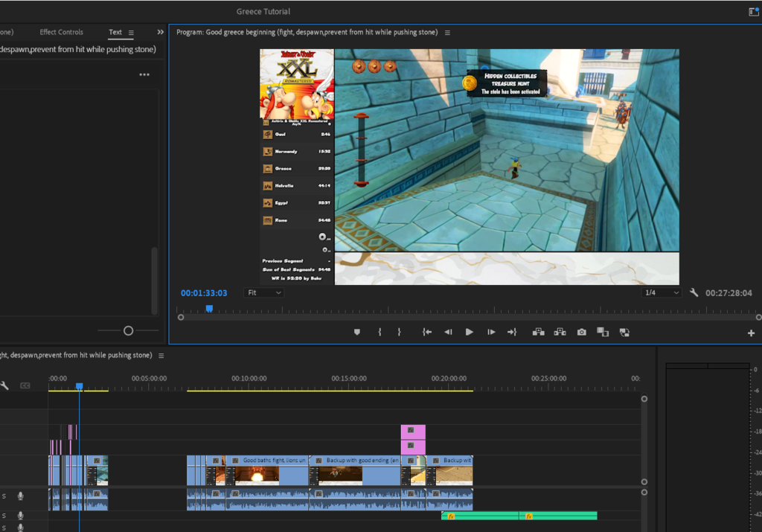Toggle the timeline captions CC icon
The height and width of the screenshot is (532, 762).
click(25, 385)
